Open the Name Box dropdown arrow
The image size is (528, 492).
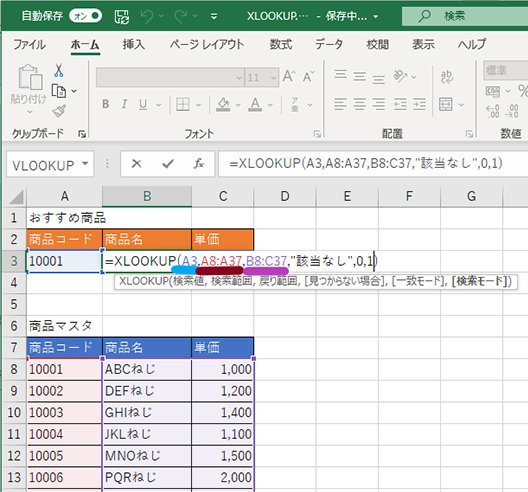pyautogui.click(x=85, y=164)
